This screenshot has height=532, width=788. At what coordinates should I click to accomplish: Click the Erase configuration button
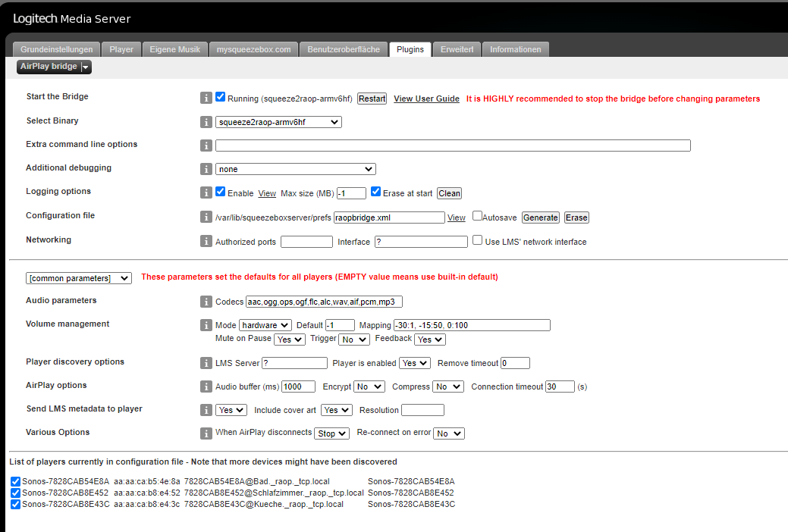pyautogui.click(x=576, y=217)
